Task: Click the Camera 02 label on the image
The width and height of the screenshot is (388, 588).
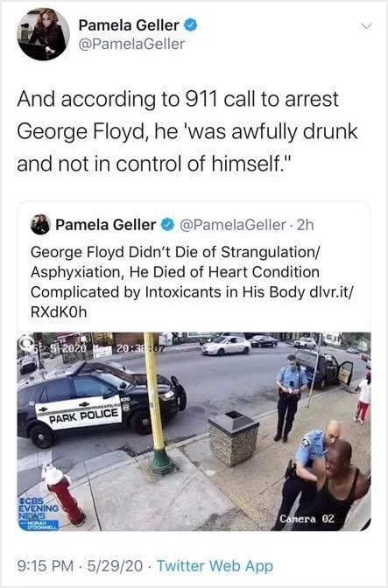Action: click(307, 519)
